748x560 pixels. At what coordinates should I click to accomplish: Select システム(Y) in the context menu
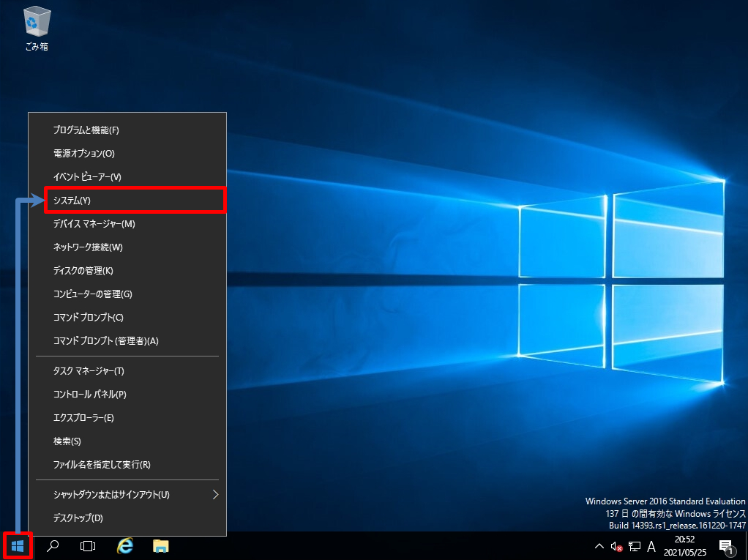coord(127,200)
